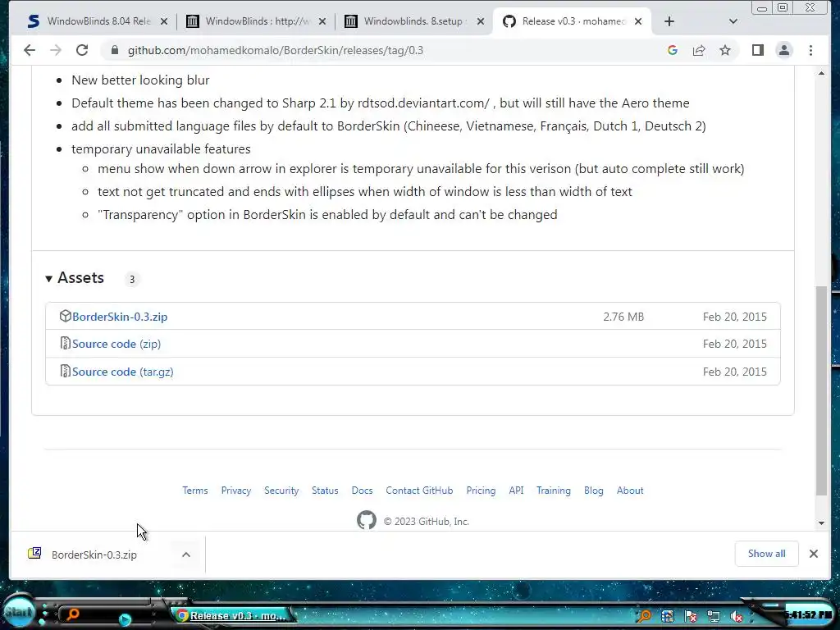Click the Release v0.3 taskbar button

233,615
